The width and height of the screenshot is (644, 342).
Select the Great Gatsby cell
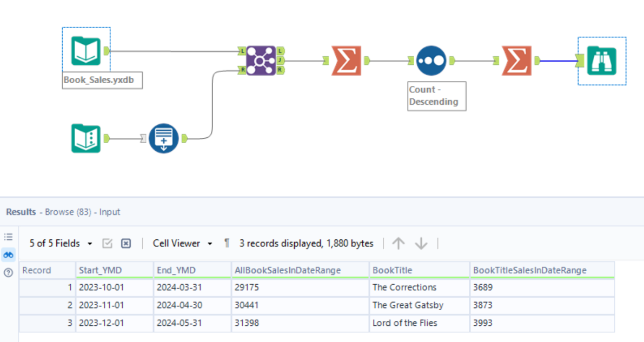coord(408,305)
